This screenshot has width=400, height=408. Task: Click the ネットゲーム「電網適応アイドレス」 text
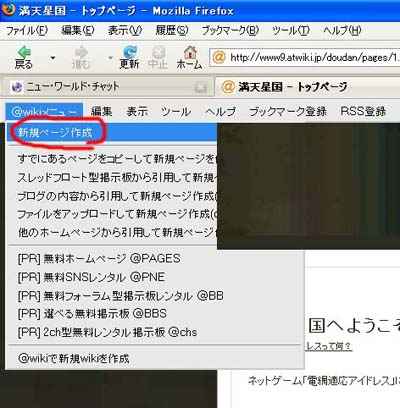click(323, 381)
